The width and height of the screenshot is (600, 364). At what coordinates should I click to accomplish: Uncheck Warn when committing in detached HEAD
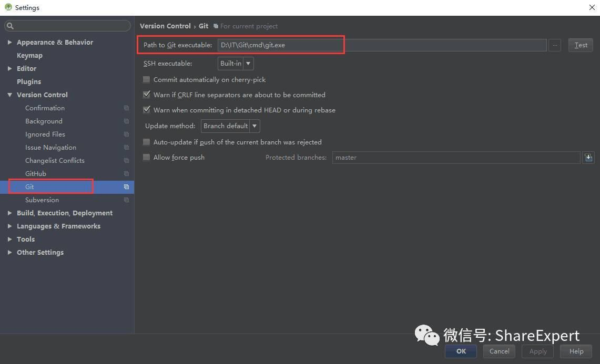pyautogui.click(x=146, y=110)
